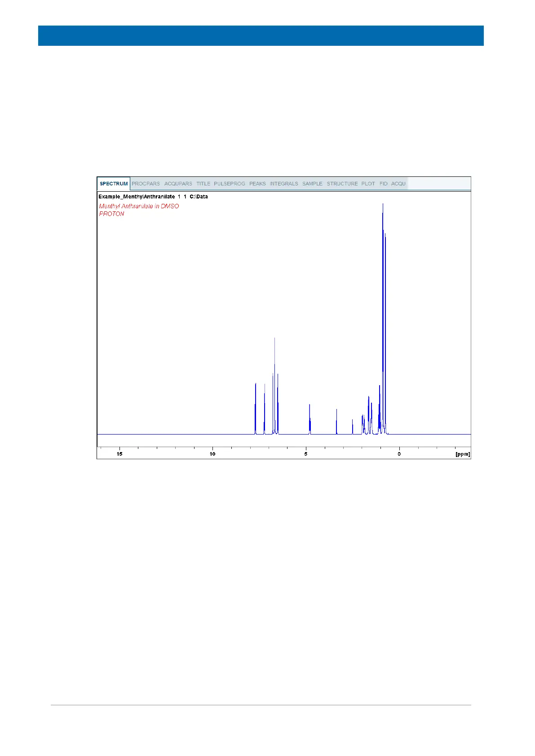
Task: Click the [ppm] axis unit label
Action: pyautogui.click(x=463, y=454)
